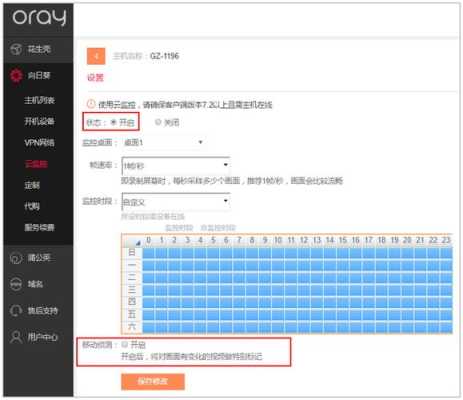Click the schedule grid select-all corner
Screen dimensions: 463x400
pyautogui.click(x=132, y=240)
